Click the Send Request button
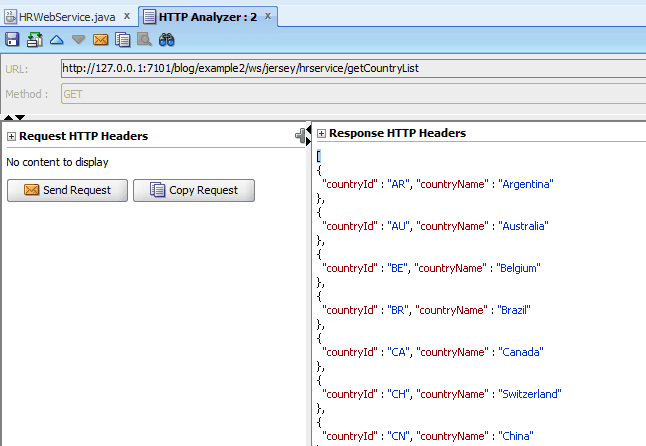 click(68, 190)
